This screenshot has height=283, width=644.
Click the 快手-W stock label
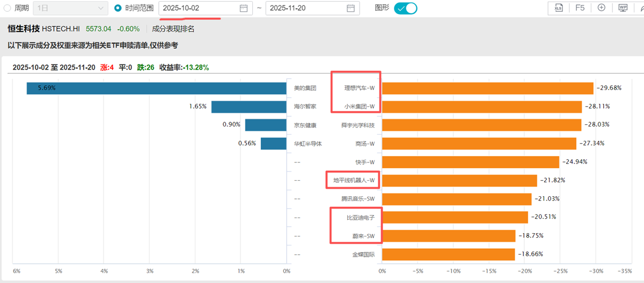click(x=365, y=162)
